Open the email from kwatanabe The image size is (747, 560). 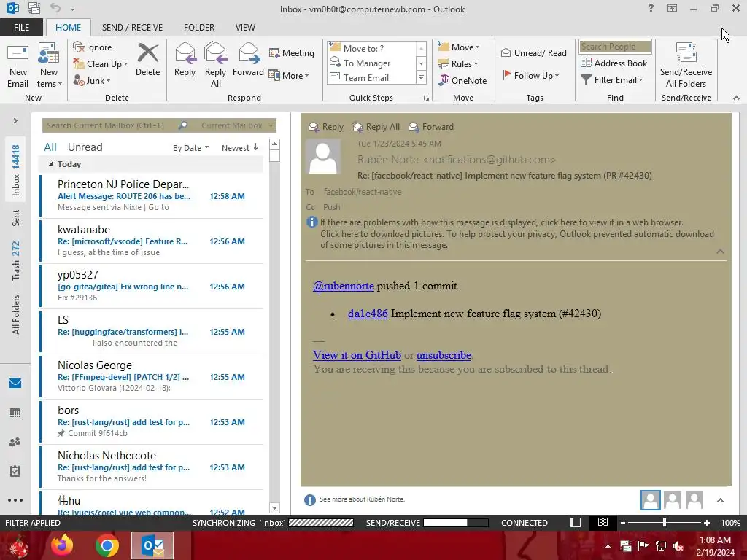152,241
